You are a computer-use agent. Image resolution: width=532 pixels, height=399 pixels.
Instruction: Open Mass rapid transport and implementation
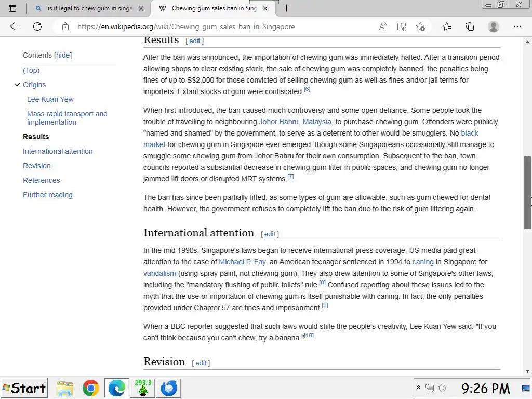pyautogui.click(x=67, y=118)
